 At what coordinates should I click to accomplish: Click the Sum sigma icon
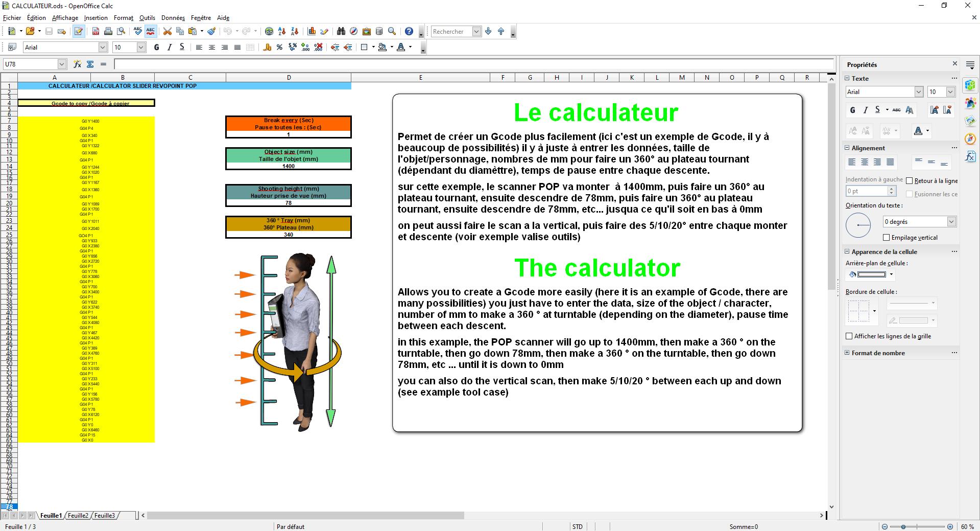(x=90, y=64)
